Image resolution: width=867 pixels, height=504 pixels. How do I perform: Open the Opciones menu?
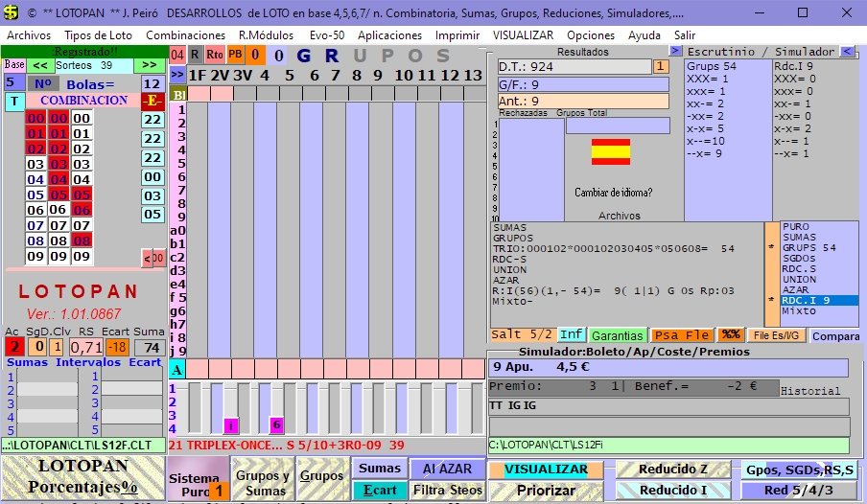tap(591, 35)
